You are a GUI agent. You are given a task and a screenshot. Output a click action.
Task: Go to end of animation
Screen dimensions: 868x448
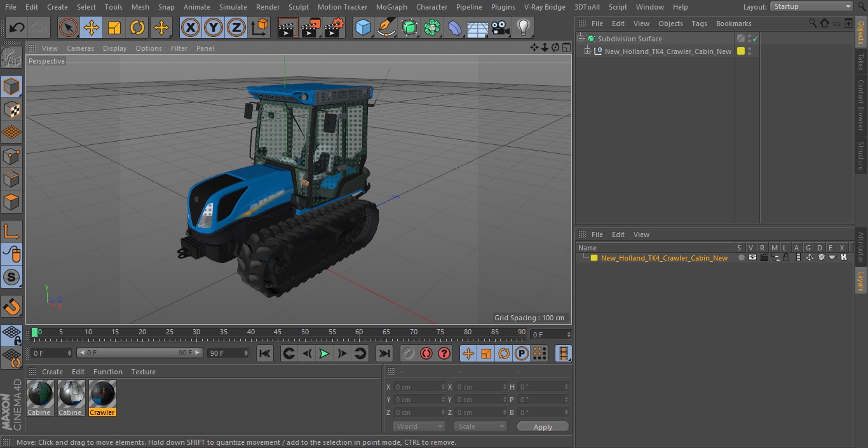(x=384, y=353)
